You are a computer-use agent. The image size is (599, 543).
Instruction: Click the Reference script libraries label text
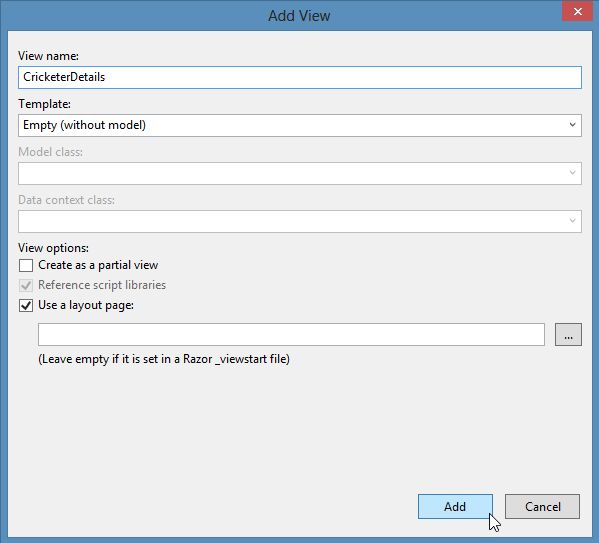click(x=102, y=285)
